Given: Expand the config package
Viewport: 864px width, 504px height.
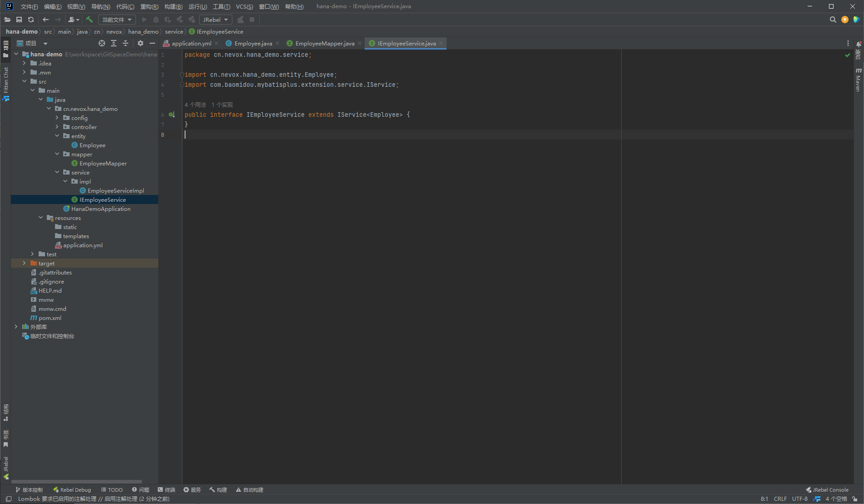Looking at the screenshot, I should point(57,118).
